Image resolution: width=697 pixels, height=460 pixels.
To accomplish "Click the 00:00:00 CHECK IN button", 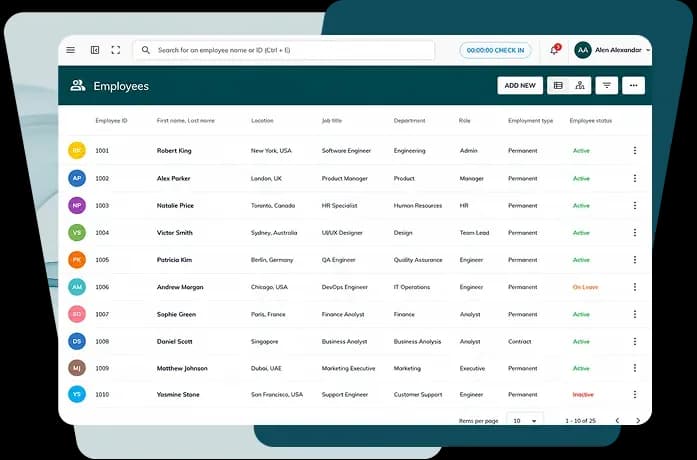I will tap(495, 50).
